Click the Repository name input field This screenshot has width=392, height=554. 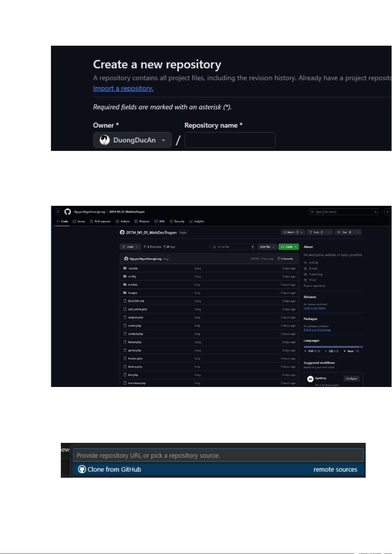(230, 140)
